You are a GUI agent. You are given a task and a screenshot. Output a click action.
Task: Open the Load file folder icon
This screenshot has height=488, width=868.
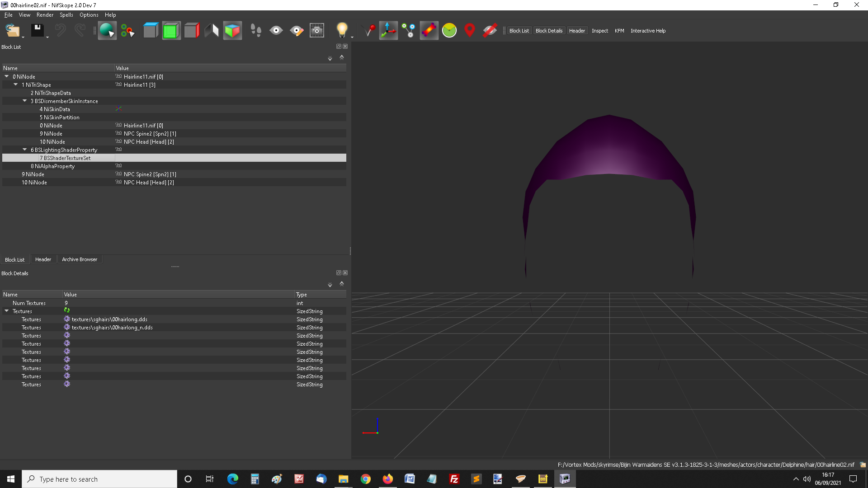pyautogui.click(x=13, y=30)
